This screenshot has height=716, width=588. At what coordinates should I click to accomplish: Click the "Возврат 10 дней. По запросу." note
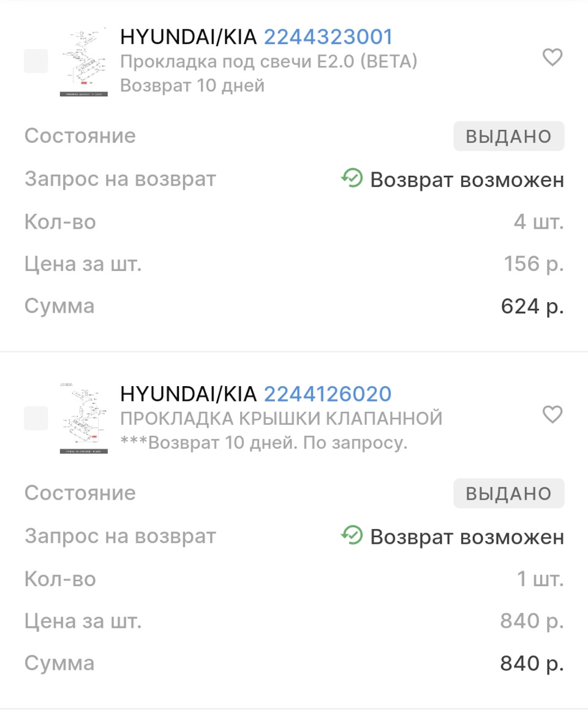[x=264, y=443]
